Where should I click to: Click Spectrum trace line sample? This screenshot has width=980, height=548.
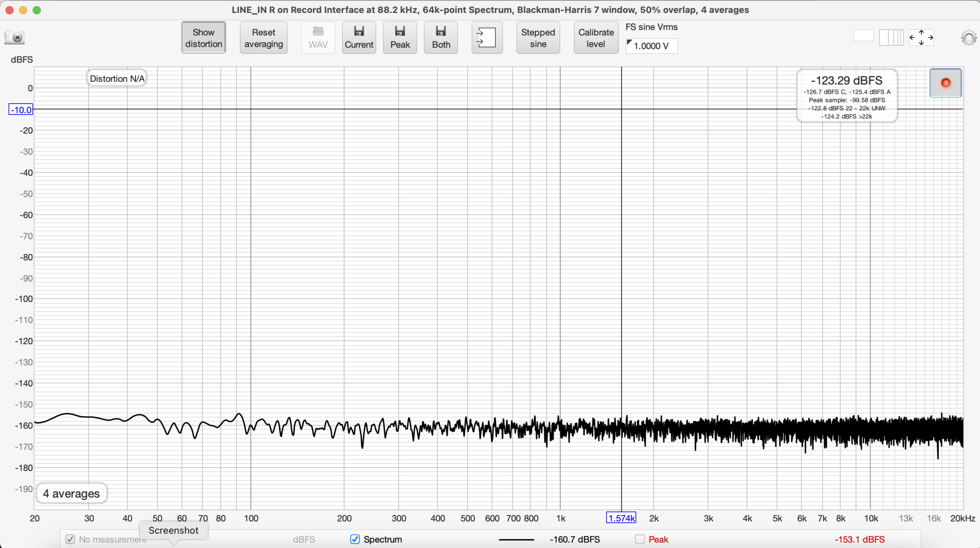pos(516,539)
